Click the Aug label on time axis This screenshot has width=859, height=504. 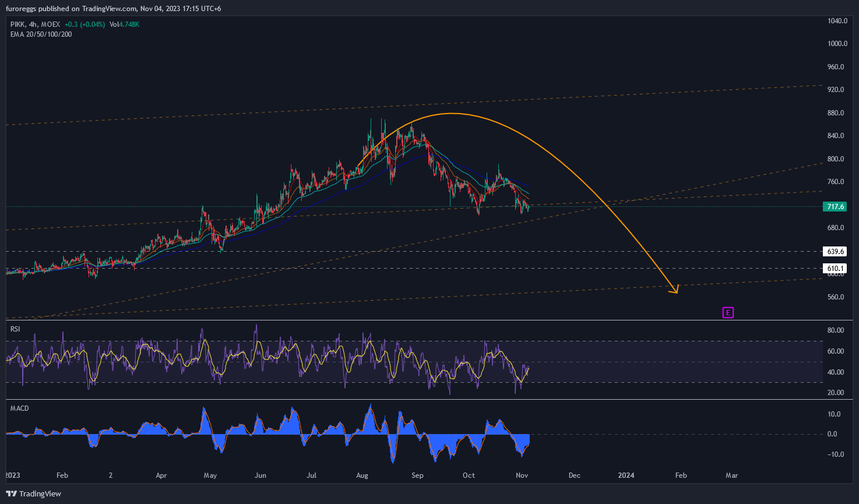(362, 475)
